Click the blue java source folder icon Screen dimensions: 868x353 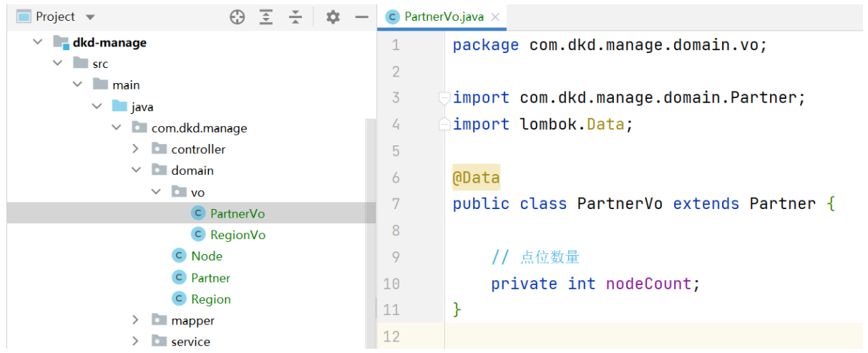(120, 107)
